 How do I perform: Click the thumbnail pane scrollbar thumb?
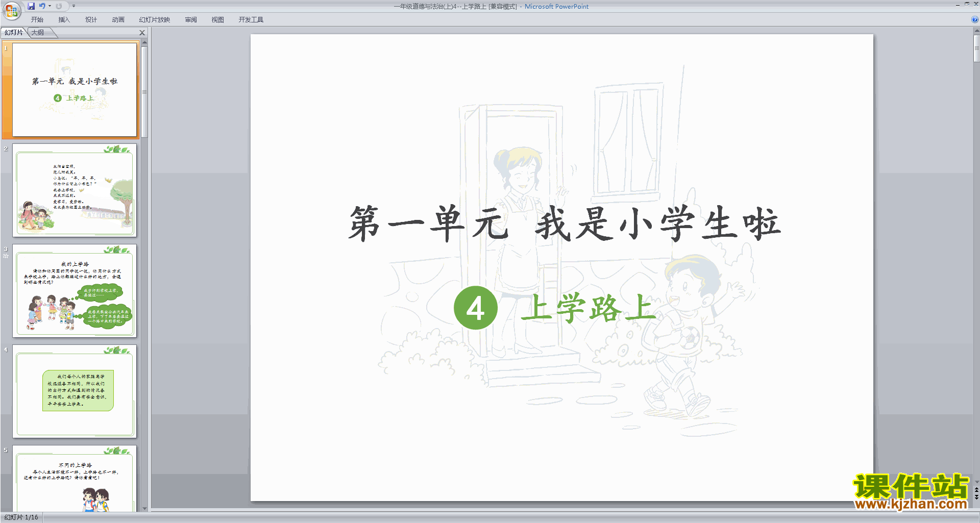tap(144, 92)
